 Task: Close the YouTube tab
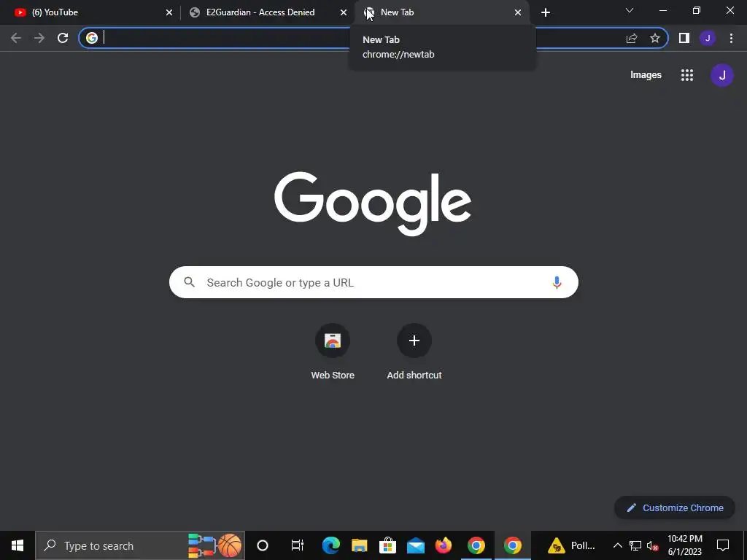[169, 12]
